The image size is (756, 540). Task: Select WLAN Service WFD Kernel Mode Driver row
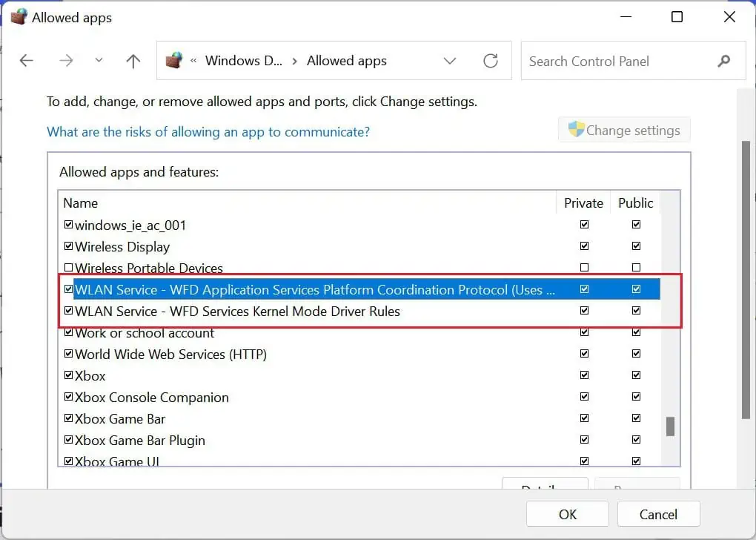359,311
